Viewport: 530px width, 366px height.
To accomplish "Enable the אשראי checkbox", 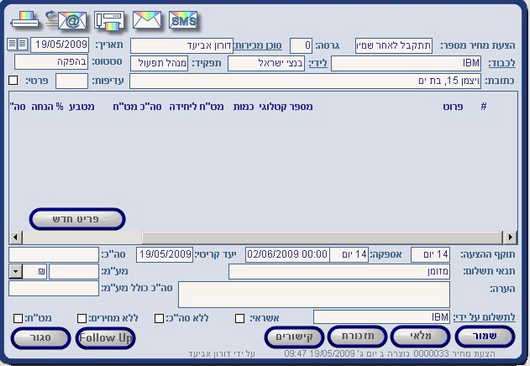I will point(240,318).
